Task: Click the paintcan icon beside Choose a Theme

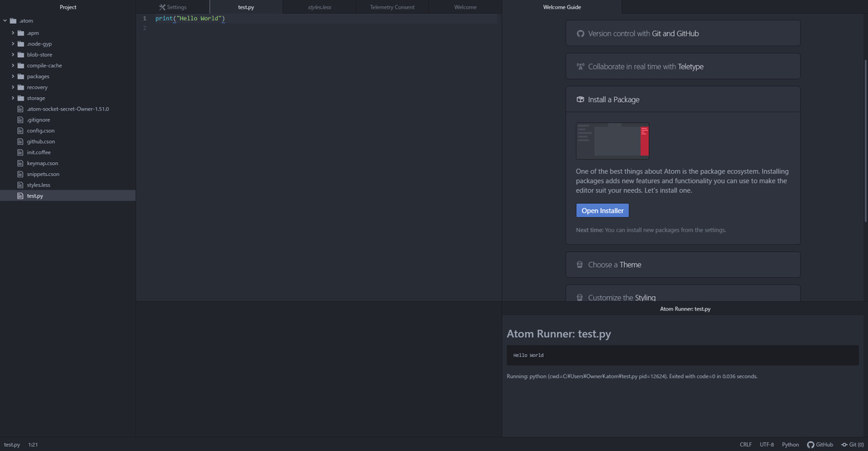Action: [580, 264]
